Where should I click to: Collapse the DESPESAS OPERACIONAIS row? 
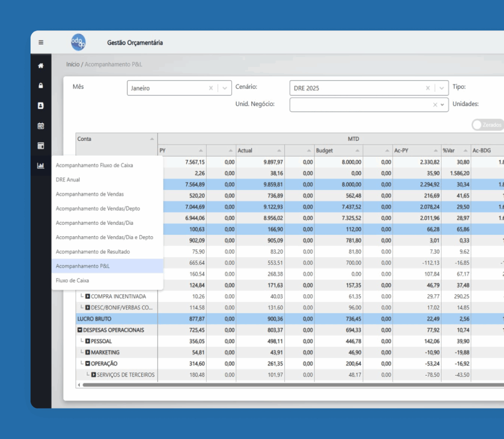tap(79, 330)
